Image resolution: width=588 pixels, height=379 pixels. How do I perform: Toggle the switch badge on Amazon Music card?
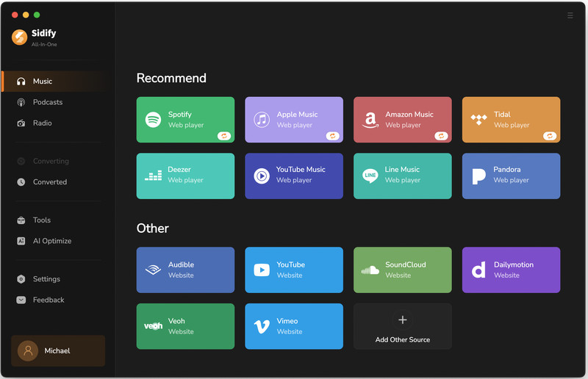[441, 136]
